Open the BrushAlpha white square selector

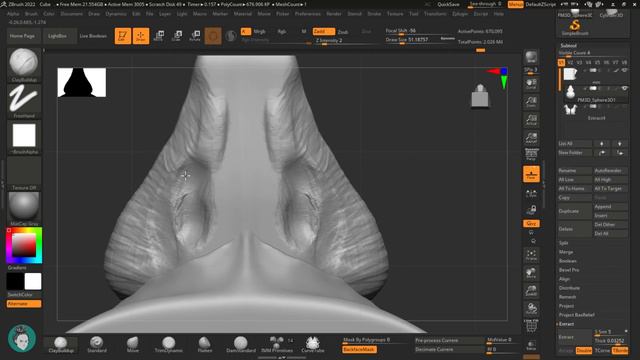click(24, 138)
